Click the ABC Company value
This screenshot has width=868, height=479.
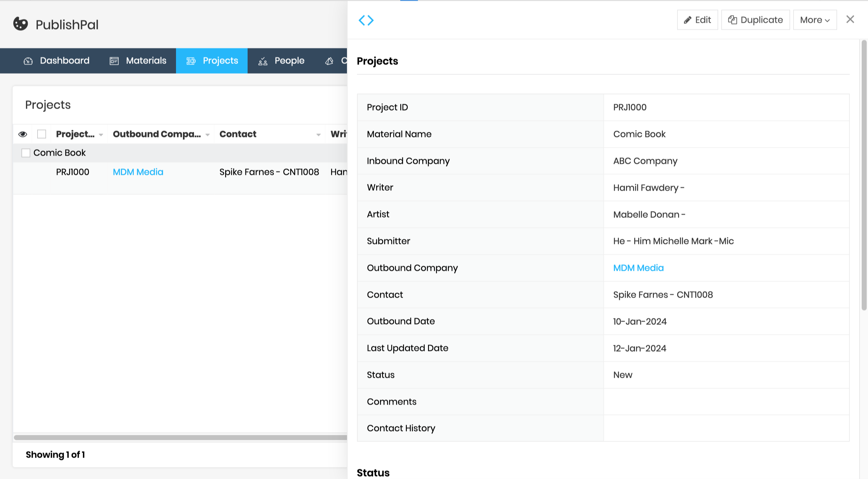coord(645,161)
